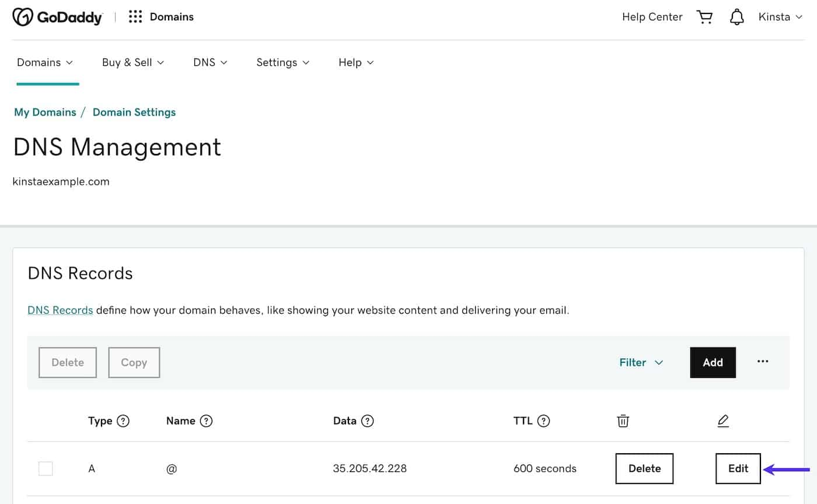Expand the Kinsta account menu
This screenshot has height=504, width=817.
tap(780, 16)
